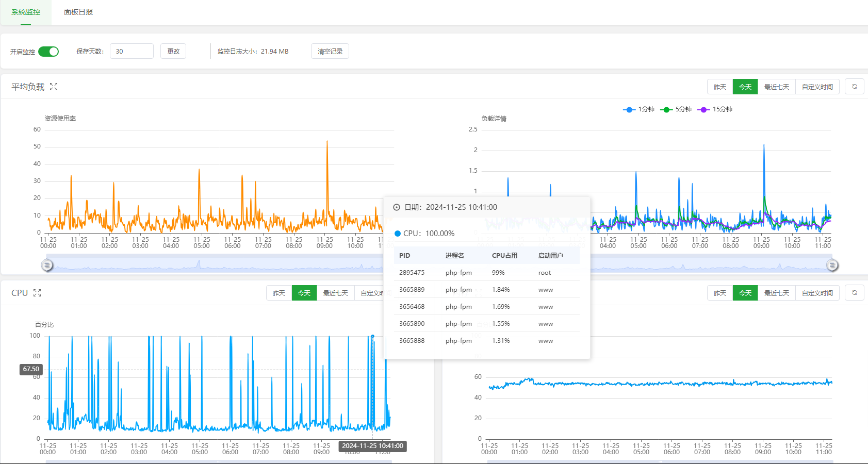
Task: Select 昨天 in CPU panel
Action: click(279, 293)
